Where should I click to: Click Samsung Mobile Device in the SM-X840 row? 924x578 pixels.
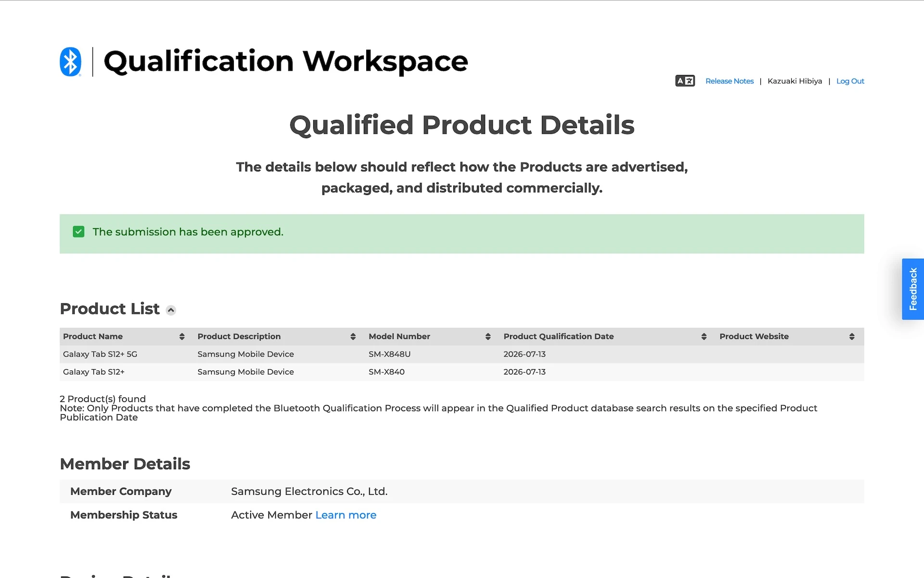pyautogui.click(x=245, y=372)
